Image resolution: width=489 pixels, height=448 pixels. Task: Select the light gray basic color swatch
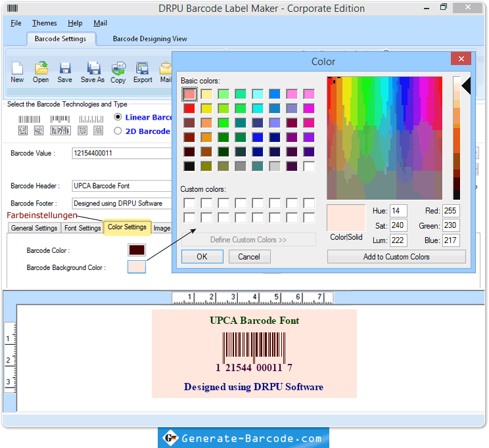tap(275, 166)
